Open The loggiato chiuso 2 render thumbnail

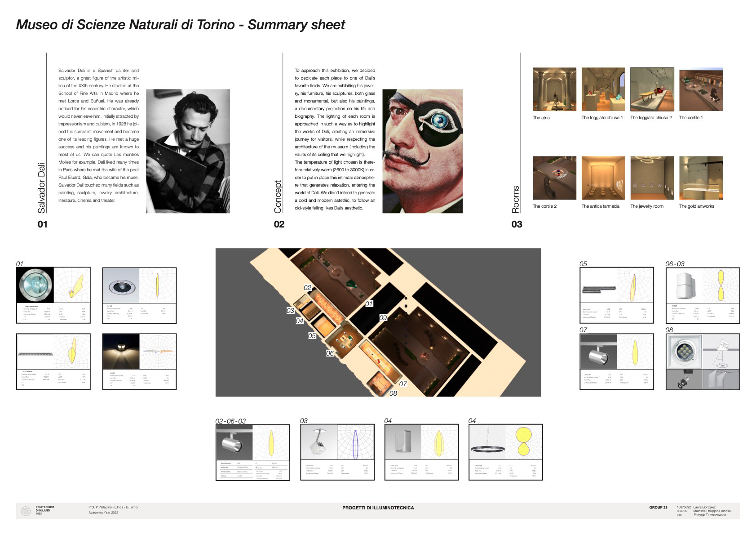[652, 89]
